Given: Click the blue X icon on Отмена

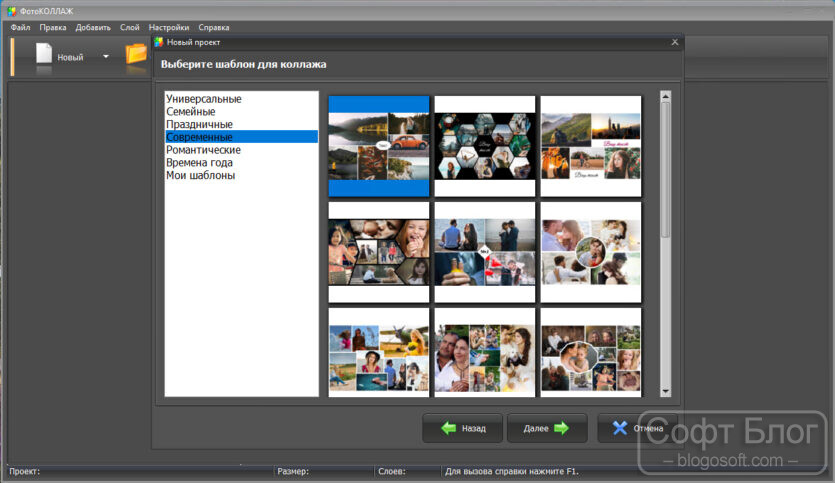Looking at the screenshot, I should tap(620, 428).
